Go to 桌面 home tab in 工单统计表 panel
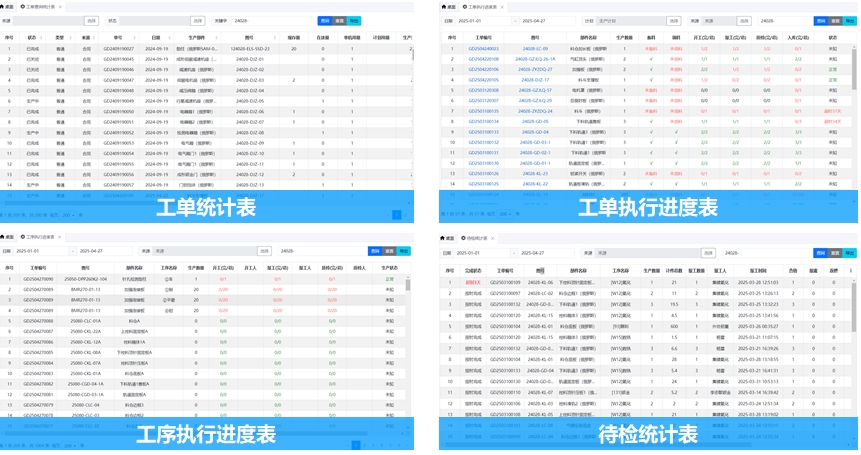 point(7,7)
